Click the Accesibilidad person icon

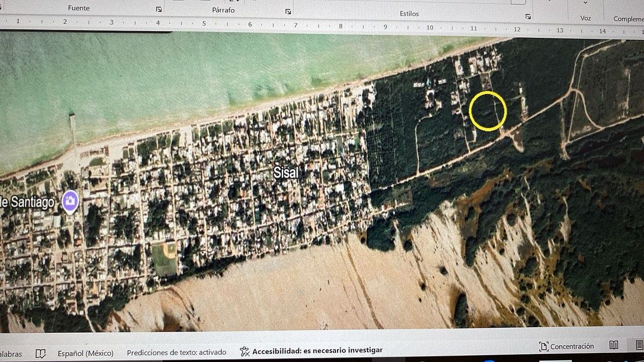click(x=245, y=351)
